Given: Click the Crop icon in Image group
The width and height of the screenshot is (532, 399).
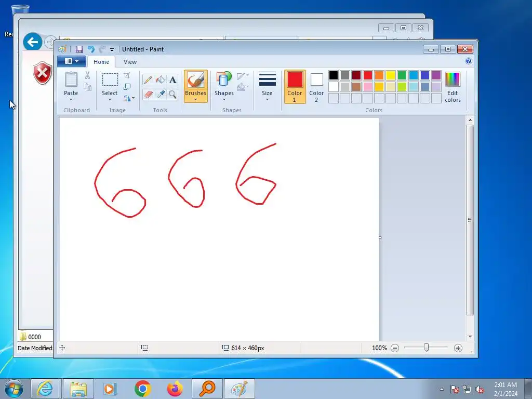Looking at the screenshot, I should [127, 75].
